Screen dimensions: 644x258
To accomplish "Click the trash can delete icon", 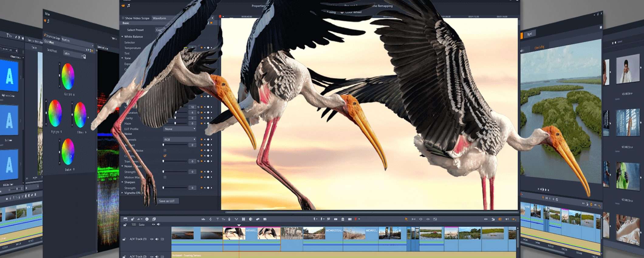I will click(343, 219).
